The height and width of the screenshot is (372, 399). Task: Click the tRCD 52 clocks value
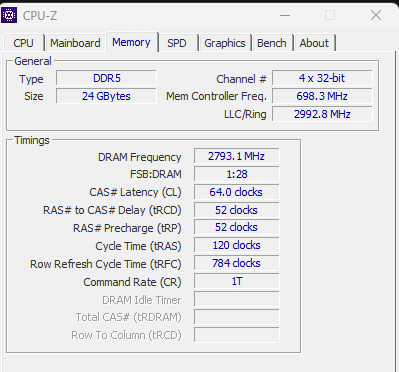(x=237, y=210)
